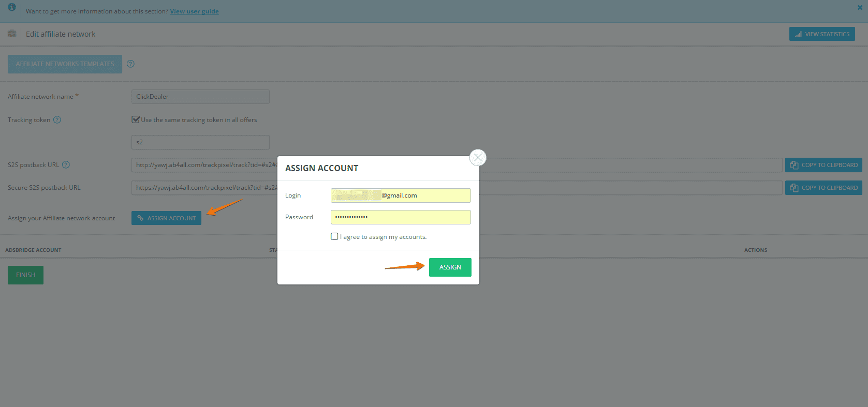Copy S2S postback URL to clipboard

point(823,165)
